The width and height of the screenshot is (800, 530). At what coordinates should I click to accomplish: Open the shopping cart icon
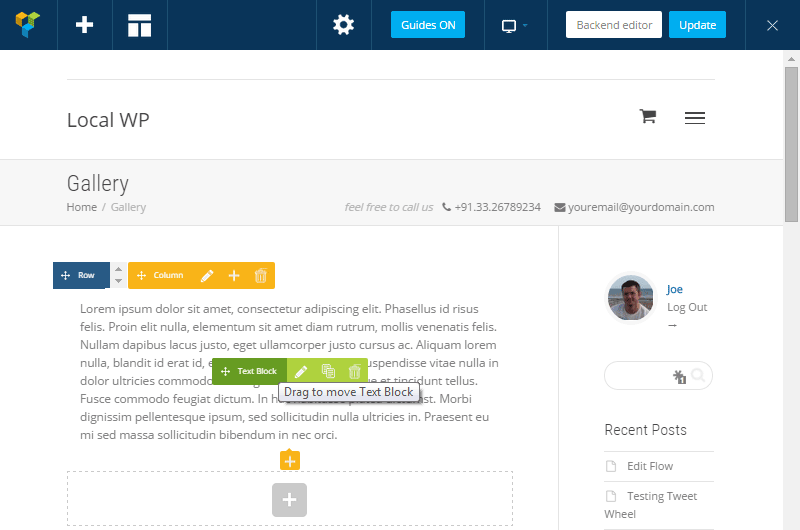tap(648, 116)
